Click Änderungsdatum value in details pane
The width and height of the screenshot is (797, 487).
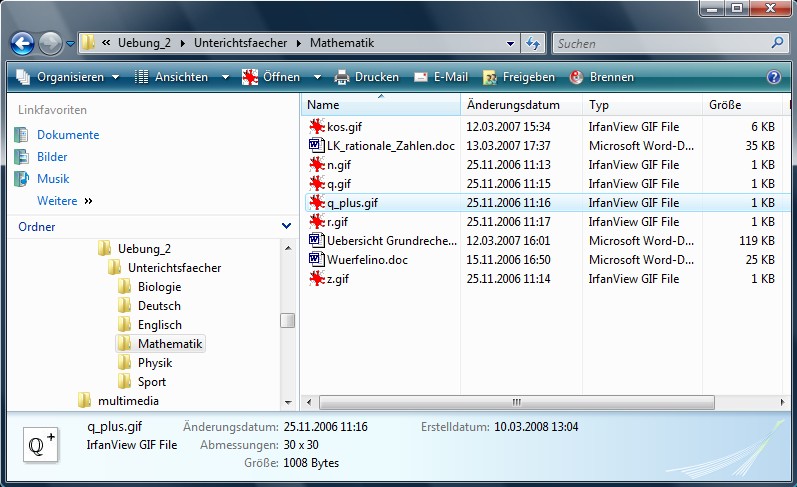(x=325, y=427)
